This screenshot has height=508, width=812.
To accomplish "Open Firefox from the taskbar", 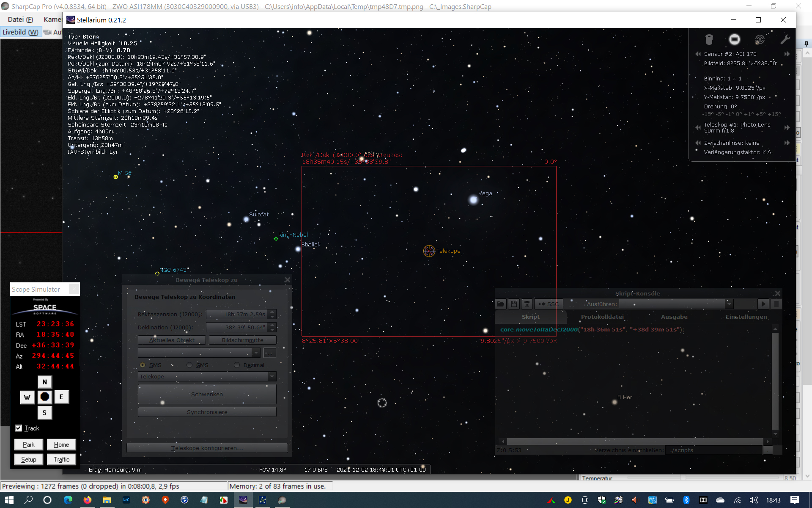I will pos(88,500).
